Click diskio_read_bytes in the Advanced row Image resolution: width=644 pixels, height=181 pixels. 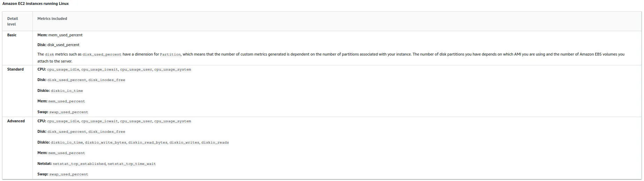tap(148, 143)
